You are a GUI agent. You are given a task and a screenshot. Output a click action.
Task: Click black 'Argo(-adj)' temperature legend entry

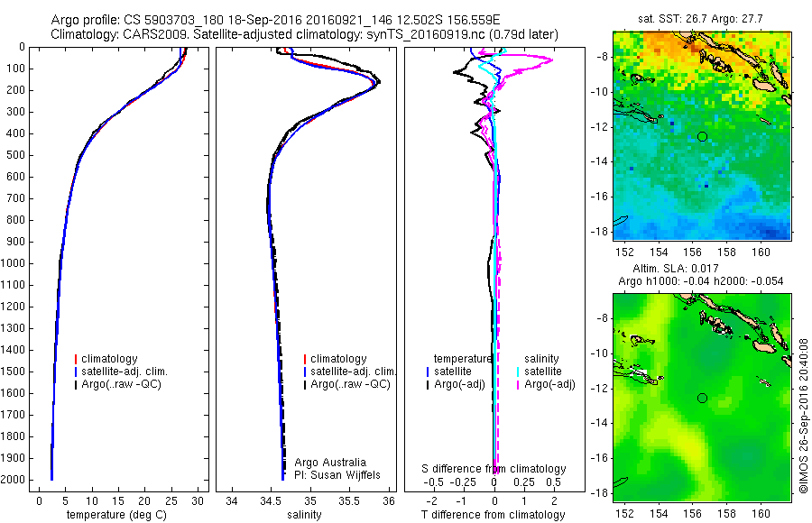pos(459,384)
